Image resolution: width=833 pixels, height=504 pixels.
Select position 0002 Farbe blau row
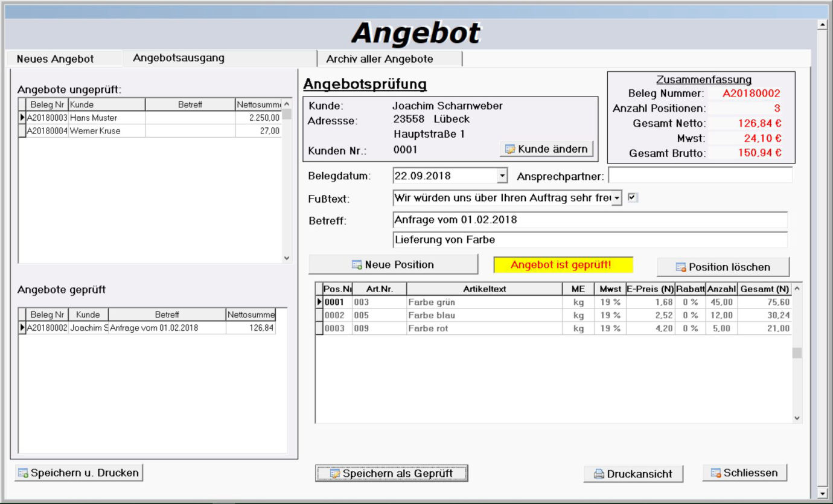[x=431, y=315]
